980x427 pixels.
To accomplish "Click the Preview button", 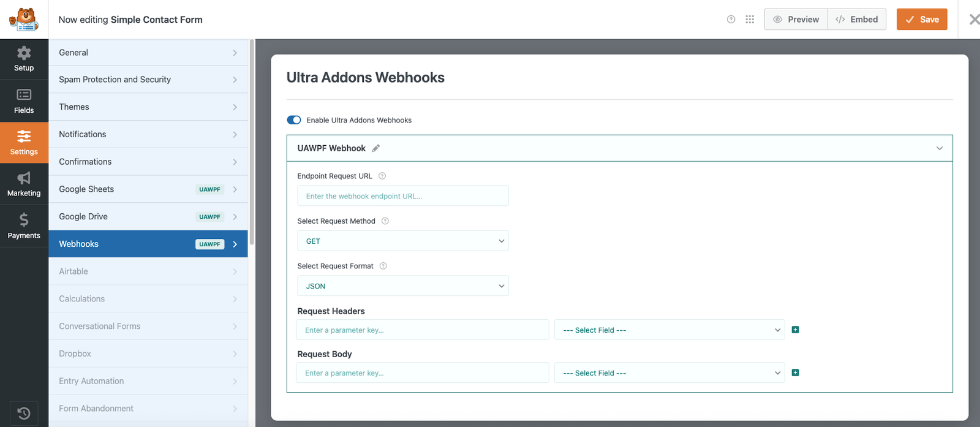I will [x=796, y=20].
